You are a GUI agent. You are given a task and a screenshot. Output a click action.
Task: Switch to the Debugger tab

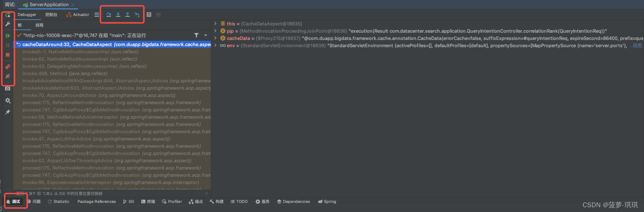[27, 15]
